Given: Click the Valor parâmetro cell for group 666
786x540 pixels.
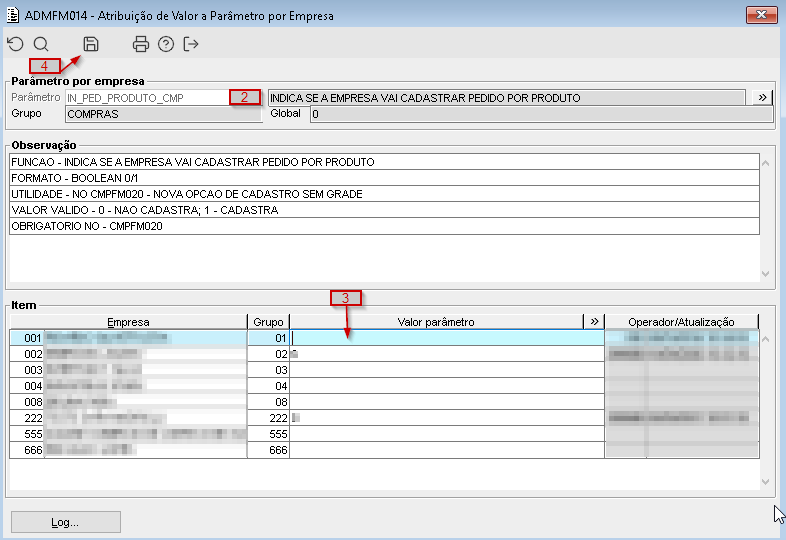Looking at the screenshot, I should pyautogui.click(x=447, y=450).
